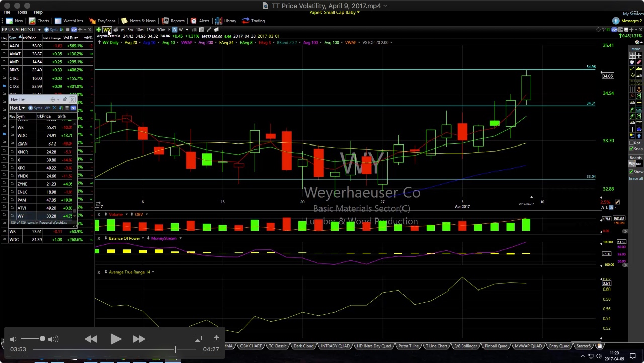Select the 5m timeframe
The height and width of the screenshot is (363, 644).
pos(130,30)
